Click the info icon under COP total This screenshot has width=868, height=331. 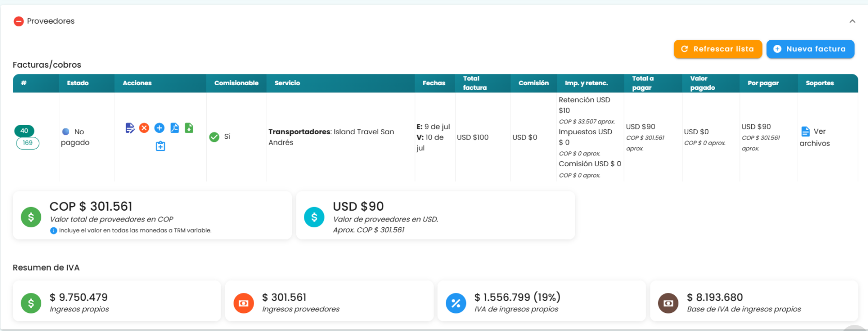pyautogui.click(x=53, y=231)
